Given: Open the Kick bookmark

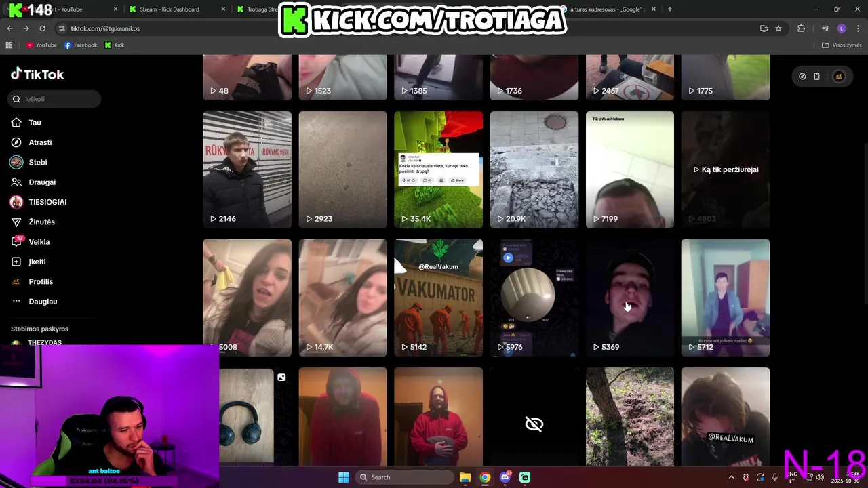Looking at the screenshot, I should coord(115,45).
